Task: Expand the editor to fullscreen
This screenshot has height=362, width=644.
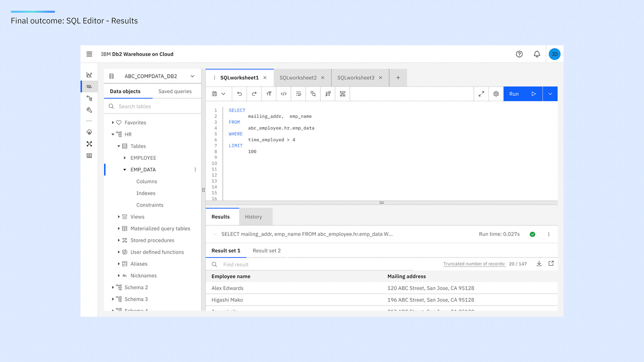Action: tap(481, 94)
